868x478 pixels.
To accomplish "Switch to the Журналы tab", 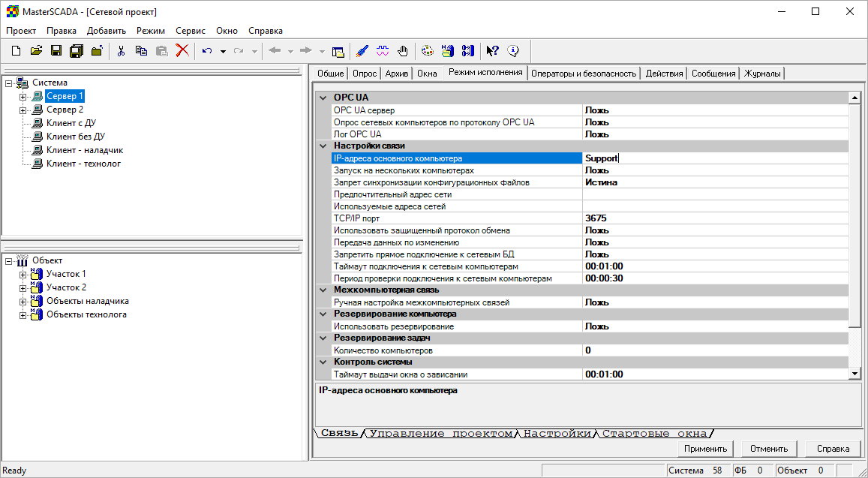I will click(762, 74).
